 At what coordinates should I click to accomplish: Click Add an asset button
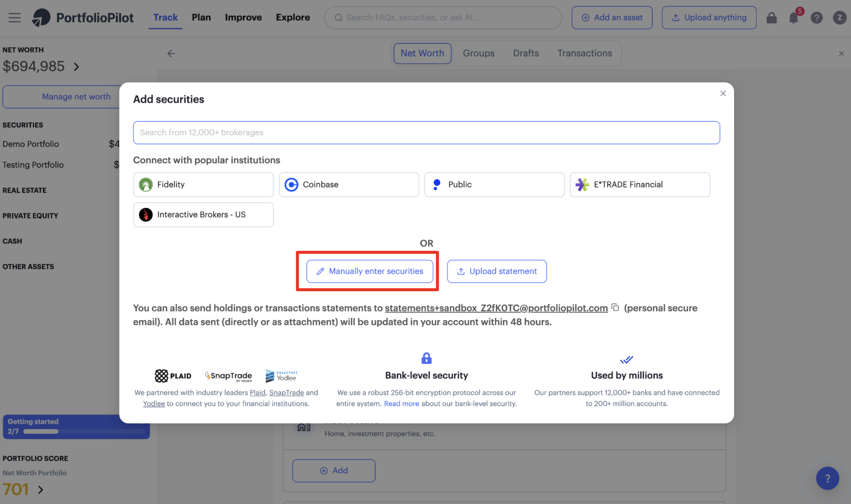coord(612,18)
